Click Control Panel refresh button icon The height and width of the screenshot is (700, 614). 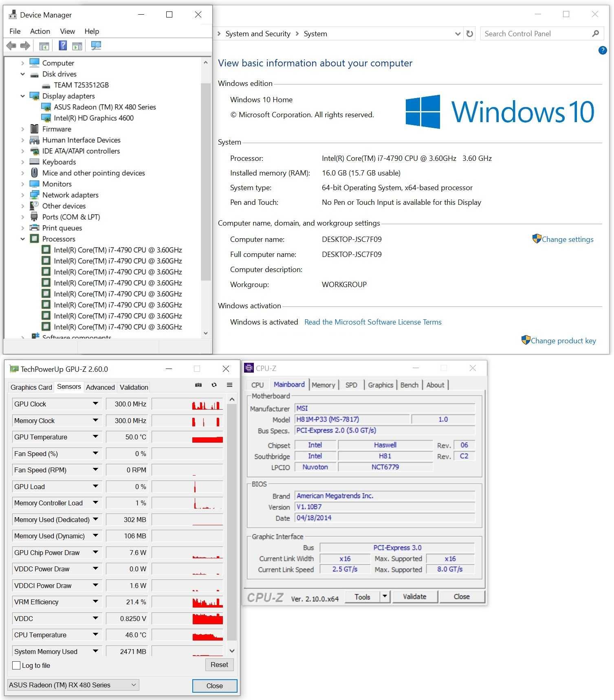point(470,34)
